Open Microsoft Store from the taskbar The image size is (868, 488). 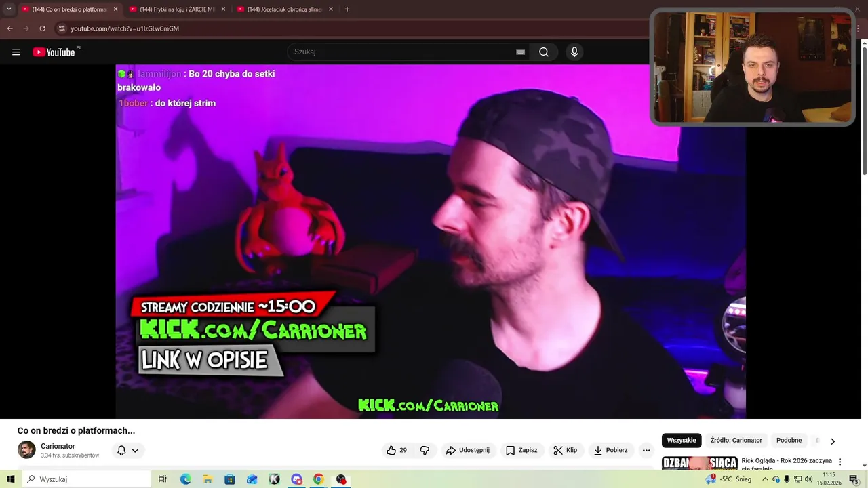[230, 479]
